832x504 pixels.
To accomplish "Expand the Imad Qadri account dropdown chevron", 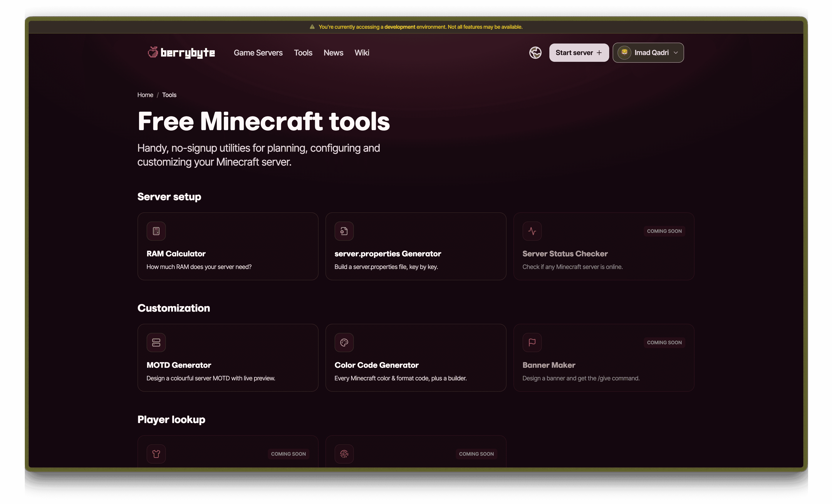I will 676,53.
